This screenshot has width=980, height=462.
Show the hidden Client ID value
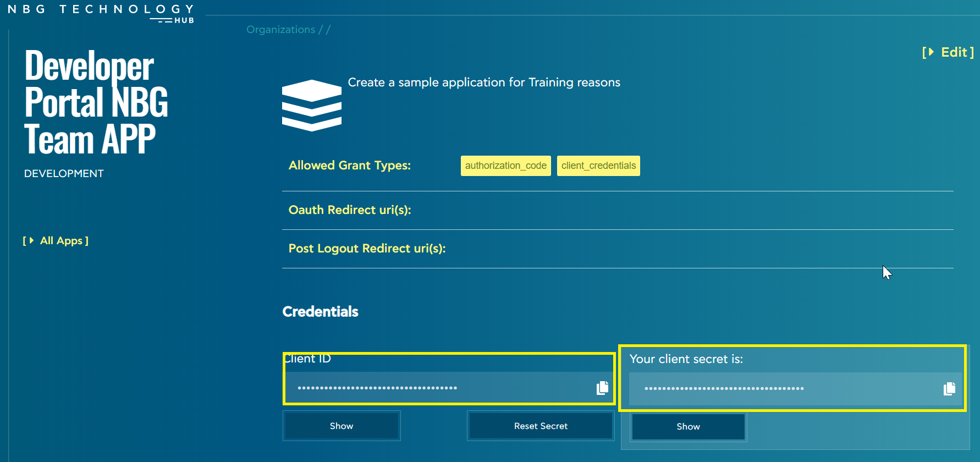342,426
